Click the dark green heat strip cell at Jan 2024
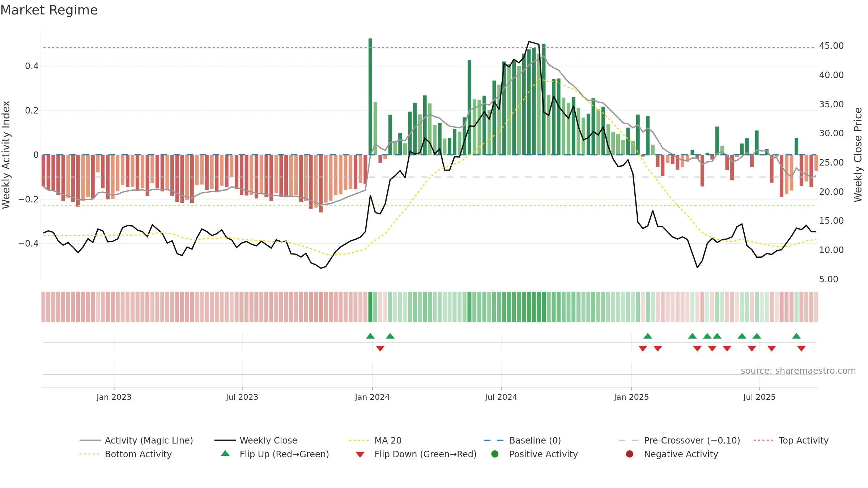 [x=370, y=307]
